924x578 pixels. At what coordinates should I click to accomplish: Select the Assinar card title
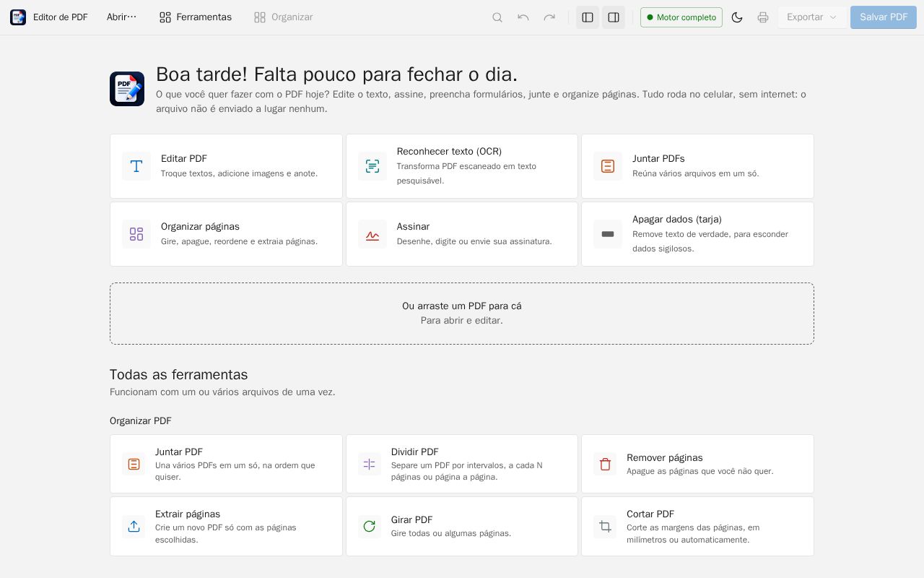point(413,227)
